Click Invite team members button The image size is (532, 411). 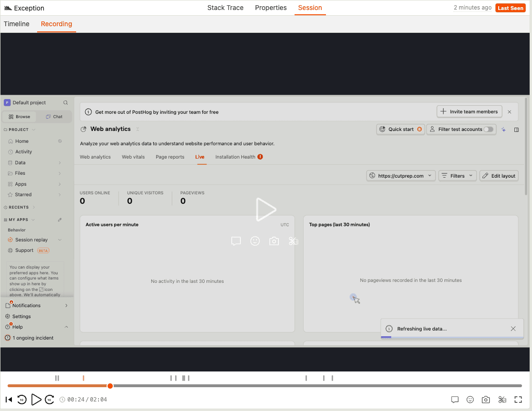pyautogui.click(x=469, y=111)
